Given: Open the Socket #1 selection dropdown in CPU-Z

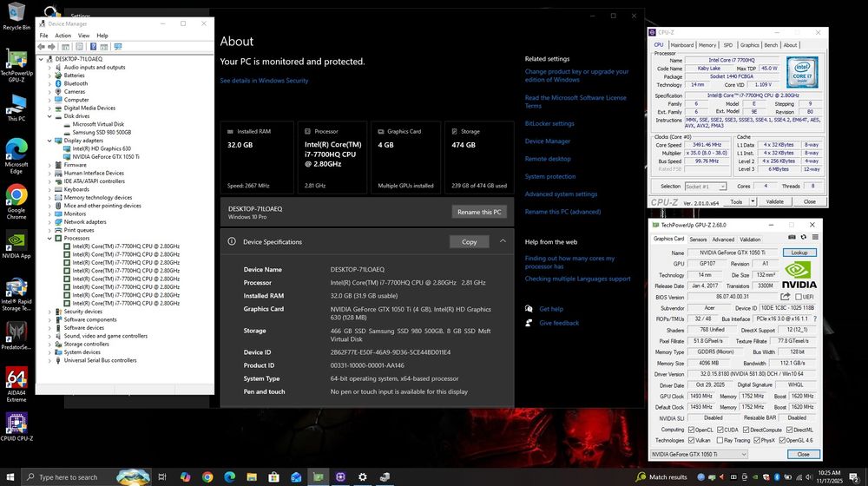Looking at the screenshot, I should 705,187.
